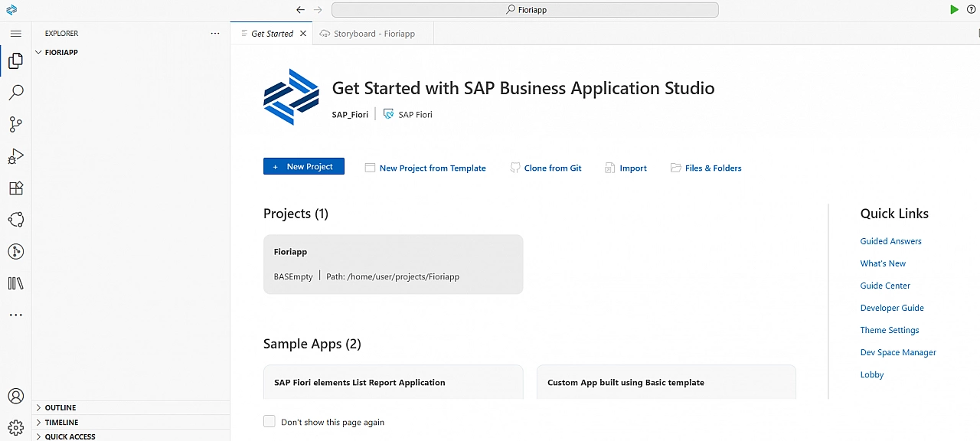Open the Search view icon
Screen dimensions: 980x441
click(15, 93)
